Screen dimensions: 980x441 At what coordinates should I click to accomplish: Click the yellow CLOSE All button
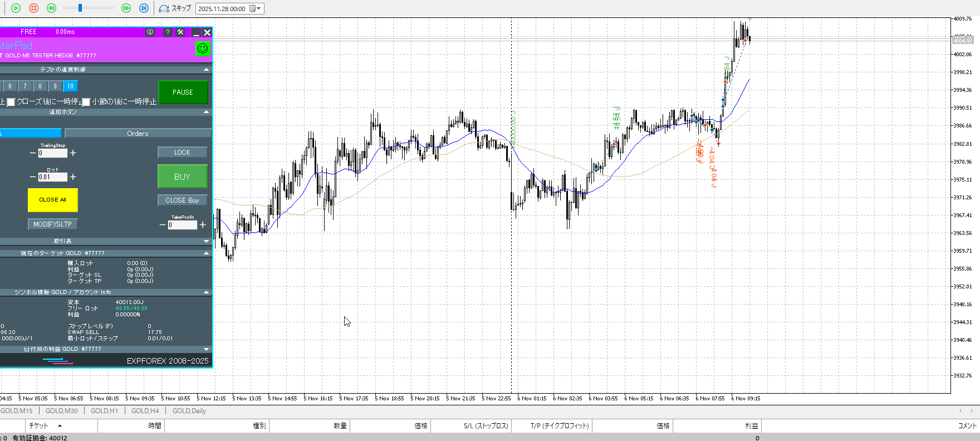point(52,200)
